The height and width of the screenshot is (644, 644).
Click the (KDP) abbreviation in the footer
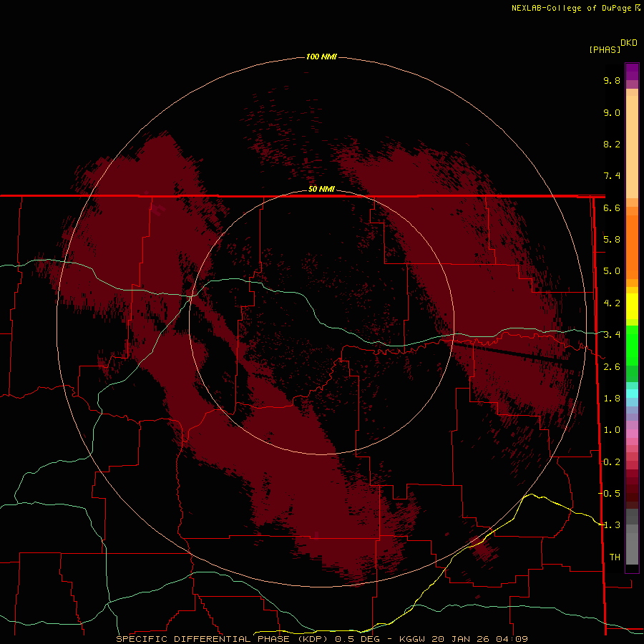314,639
